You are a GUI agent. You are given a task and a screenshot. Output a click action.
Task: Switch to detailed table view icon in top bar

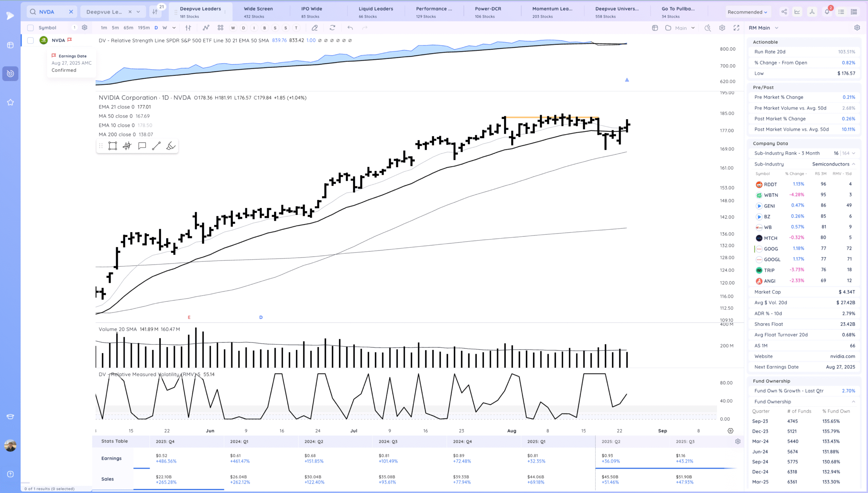854,12
